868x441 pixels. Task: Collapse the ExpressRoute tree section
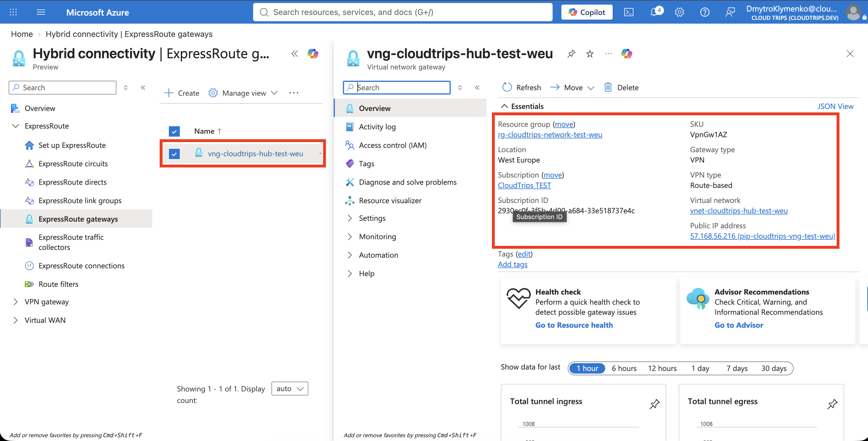click(16, 126)
